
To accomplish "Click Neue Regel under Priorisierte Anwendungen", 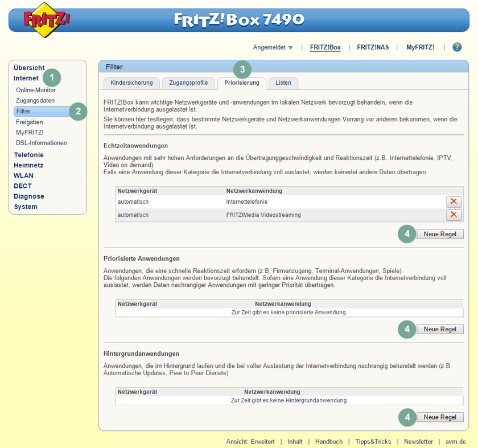I will pos(440,329).
